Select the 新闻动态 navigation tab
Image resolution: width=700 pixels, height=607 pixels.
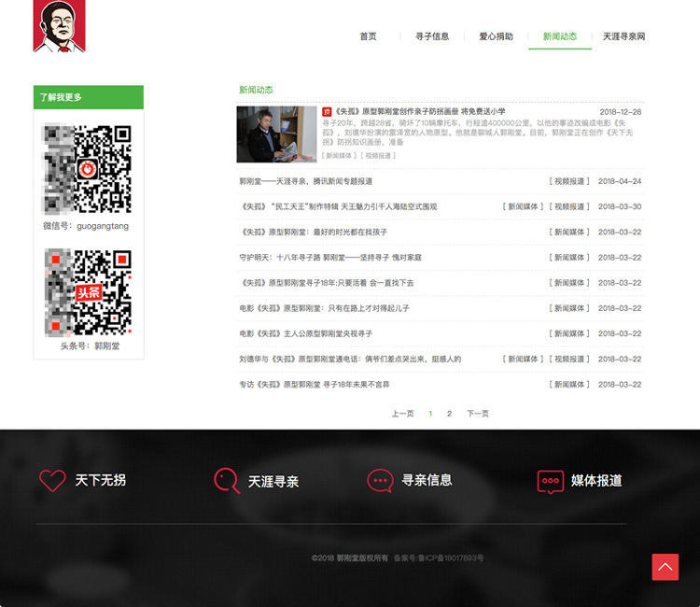pyautogui.click(x=560, y=36)
